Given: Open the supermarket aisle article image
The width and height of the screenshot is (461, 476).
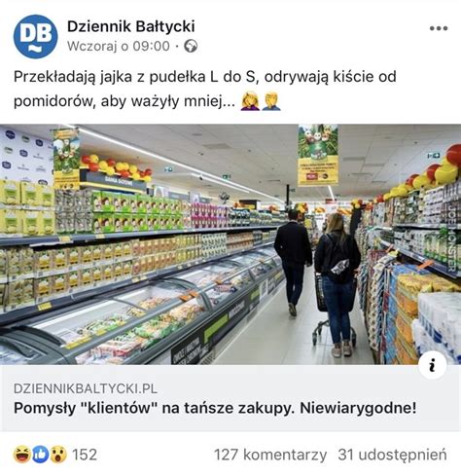Looking at the screenshot, I should [230, 244].
